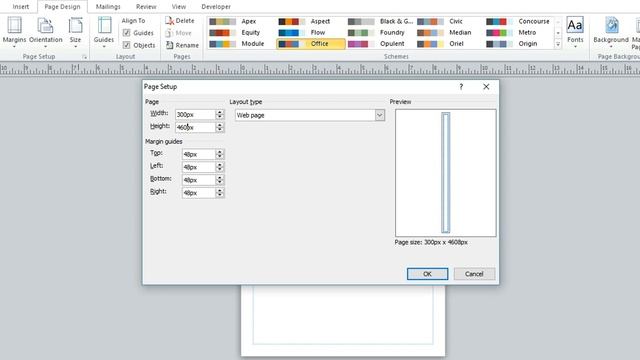
Task: Adjust the Right margin spinner
Action: [x=220, y=193]
